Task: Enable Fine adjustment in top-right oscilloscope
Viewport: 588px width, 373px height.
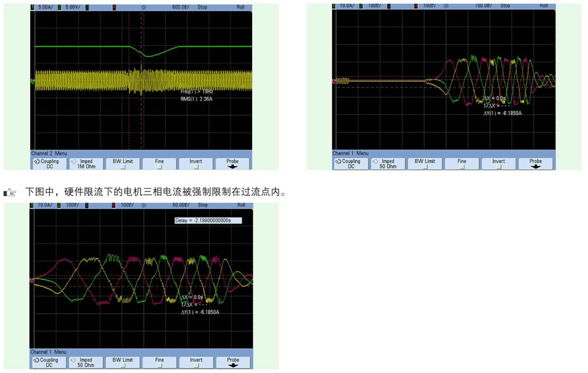Action: pos(462,163)
